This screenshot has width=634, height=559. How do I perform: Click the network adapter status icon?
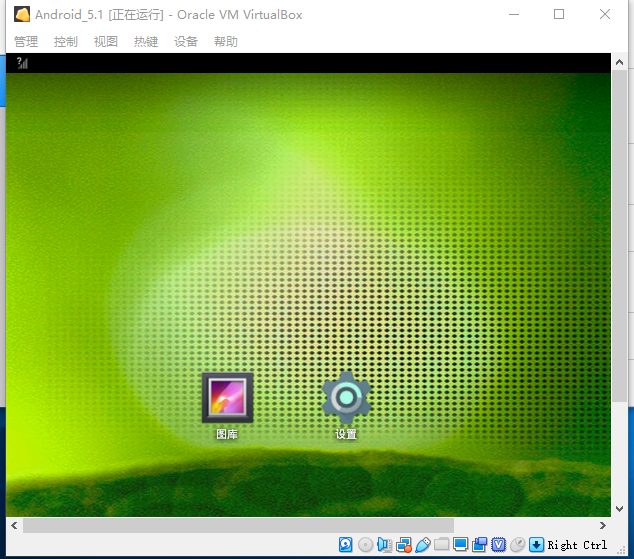pos(404,545)
